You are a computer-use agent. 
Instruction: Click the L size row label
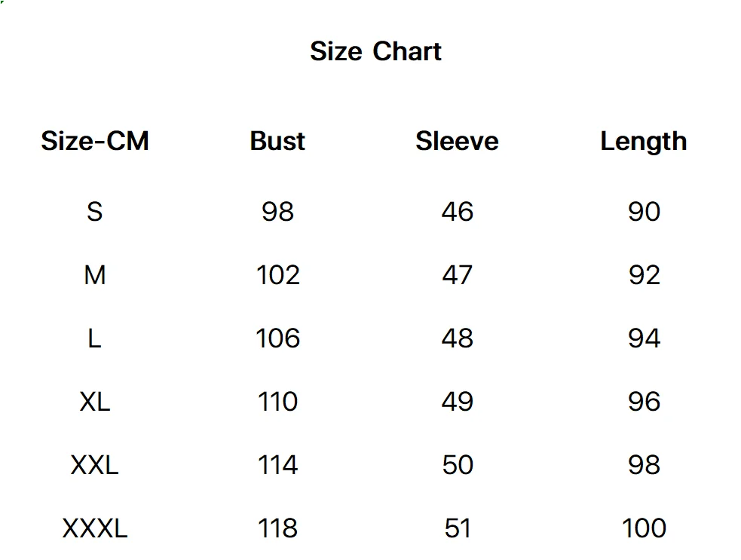94,338
